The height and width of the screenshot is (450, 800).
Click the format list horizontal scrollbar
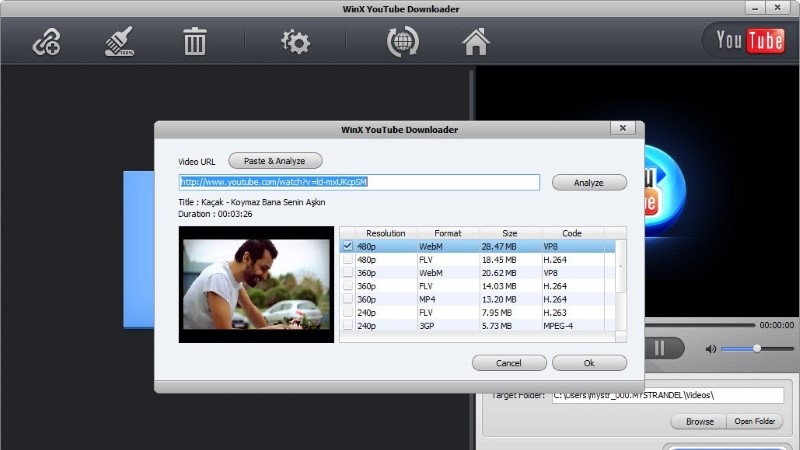click(478, 337)
